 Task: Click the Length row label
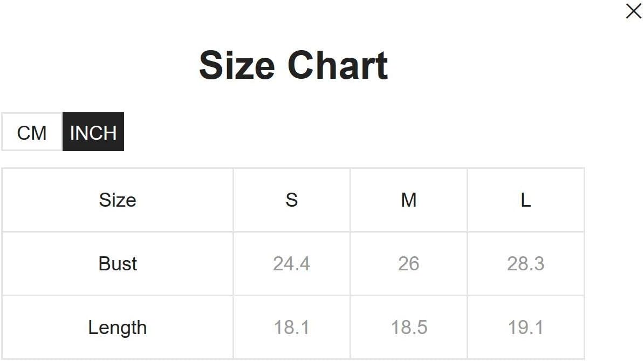click(x=118, y=328)
